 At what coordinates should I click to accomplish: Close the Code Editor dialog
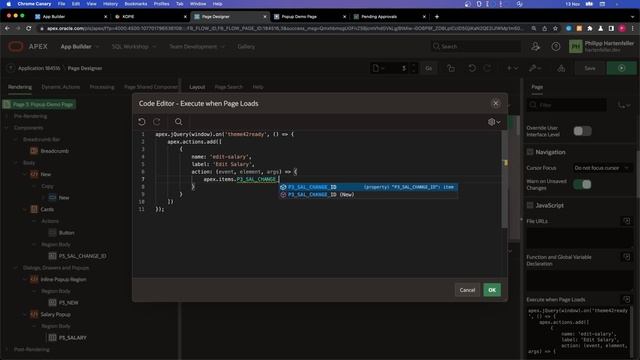496,103
